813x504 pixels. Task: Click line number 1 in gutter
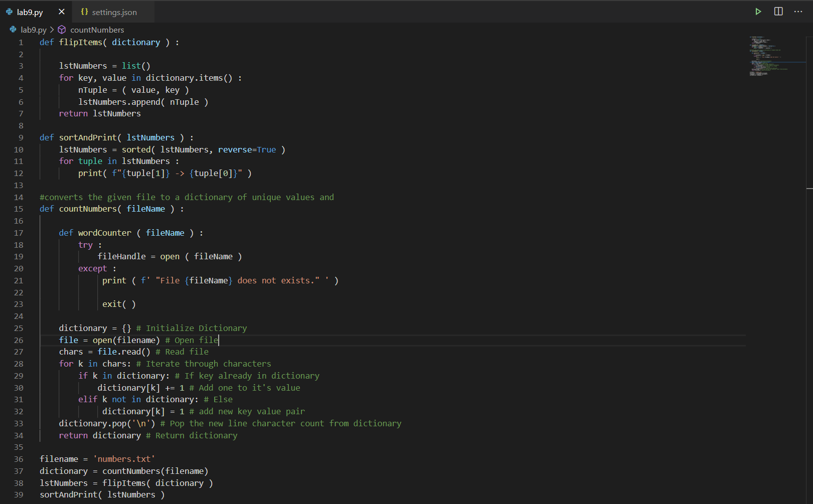pyautogui.click(x=21, y=43)
